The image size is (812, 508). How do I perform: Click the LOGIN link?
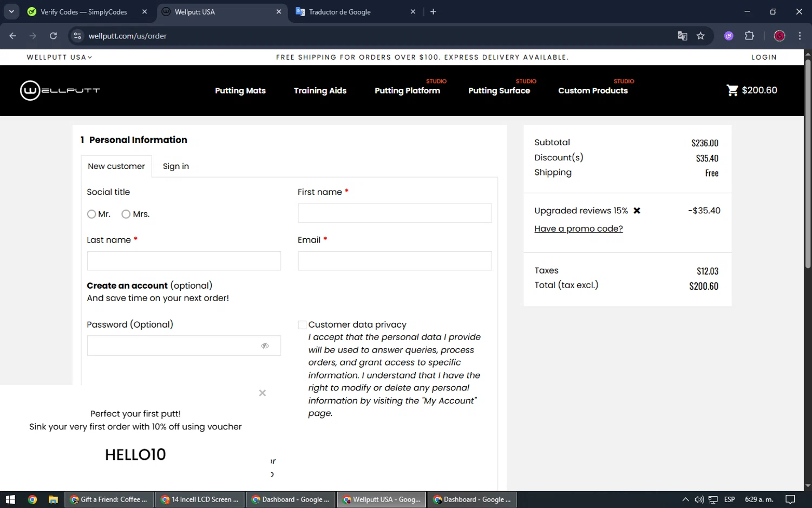pyautogui.click(x=764, y=57)
